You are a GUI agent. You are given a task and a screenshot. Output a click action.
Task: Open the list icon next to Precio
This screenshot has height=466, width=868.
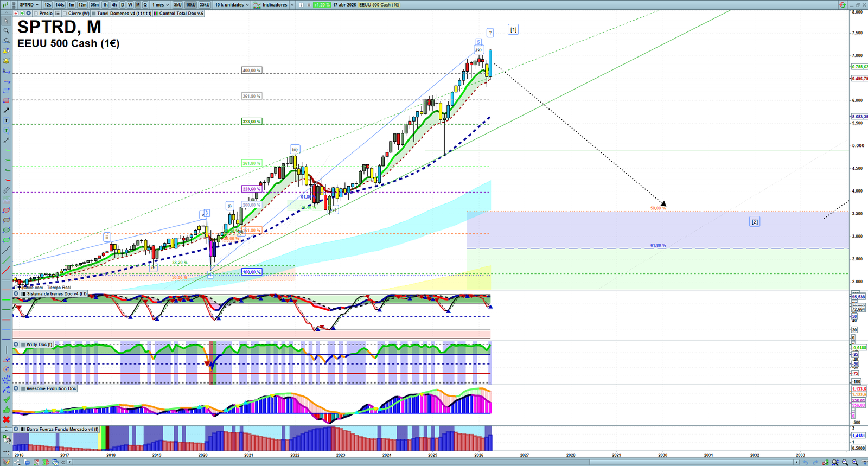click(x=57, y=14)
